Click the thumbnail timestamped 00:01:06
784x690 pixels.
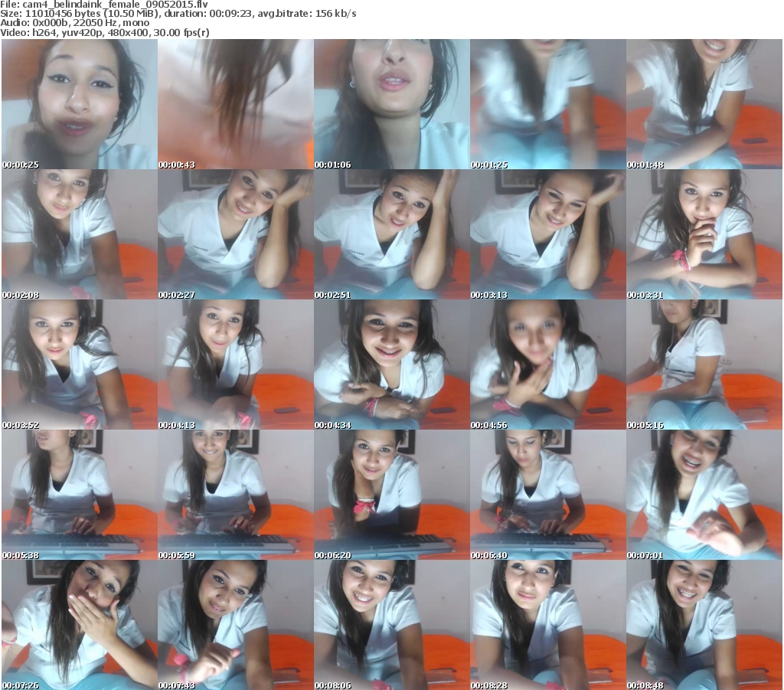point(391,104)
